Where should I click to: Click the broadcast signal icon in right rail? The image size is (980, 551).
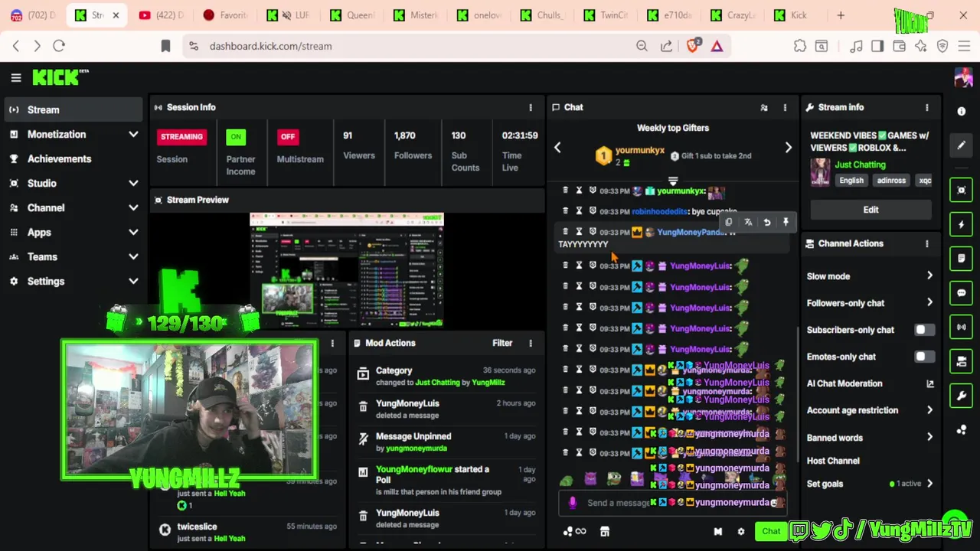(x=962, y=327)
